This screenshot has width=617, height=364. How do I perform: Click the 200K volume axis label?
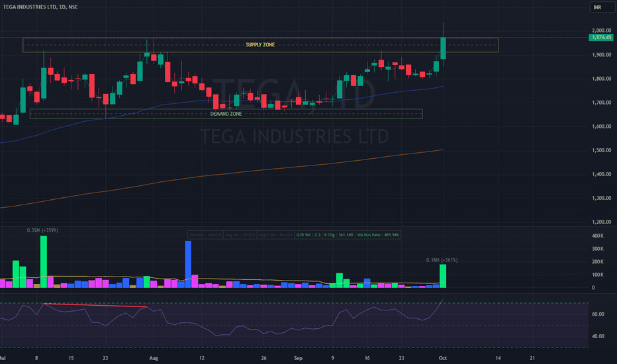click(598, 261)
